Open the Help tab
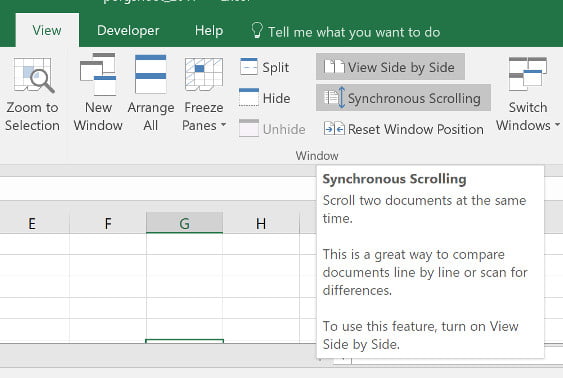 click(x=209, y=31)
